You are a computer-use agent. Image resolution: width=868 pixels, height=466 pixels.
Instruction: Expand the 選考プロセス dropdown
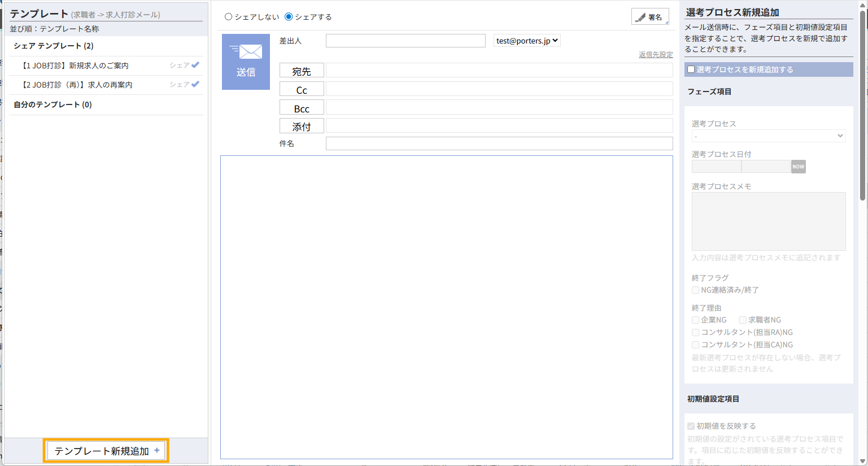(x=768, y=136)
